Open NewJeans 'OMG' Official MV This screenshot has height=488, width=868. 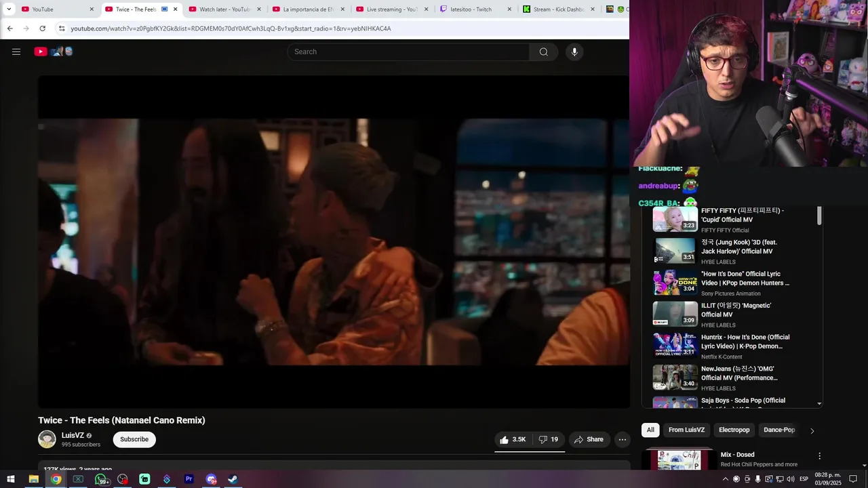click(x=732, y=378)
